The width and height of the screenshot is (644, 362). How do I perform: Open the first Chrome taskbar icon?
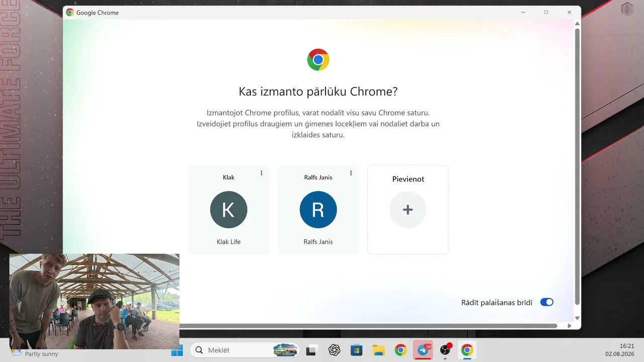click(x=400, y=350)
